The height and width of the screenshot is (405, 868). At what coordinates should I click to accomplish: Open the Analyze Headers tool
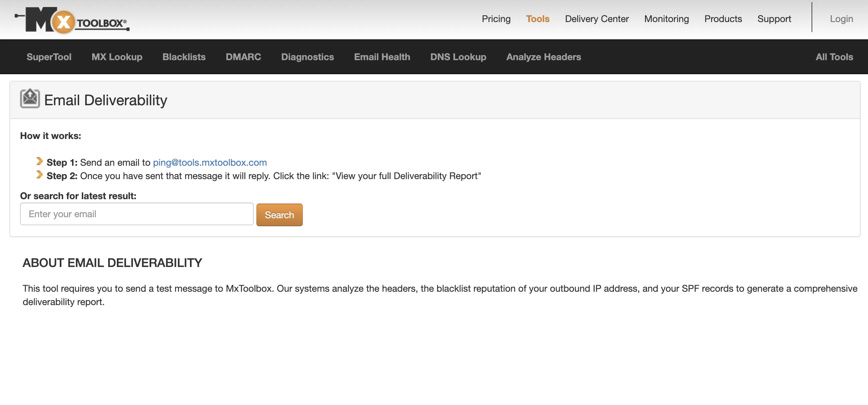point(544,57)
